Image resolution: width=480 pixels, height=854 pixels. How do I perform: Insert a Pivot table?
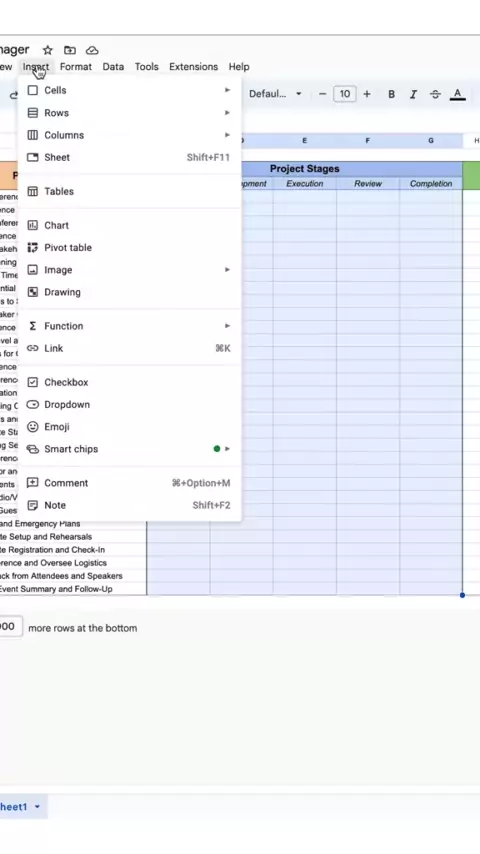(130, 247)
